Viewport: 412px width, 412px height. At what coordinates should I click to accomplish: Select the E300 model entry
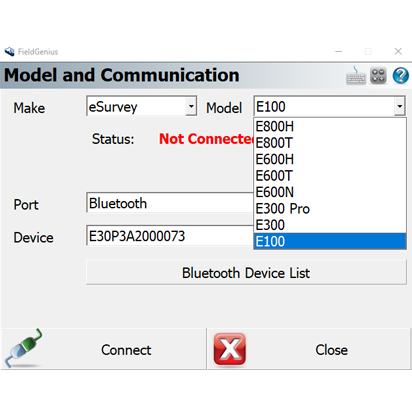coord(330,225)
